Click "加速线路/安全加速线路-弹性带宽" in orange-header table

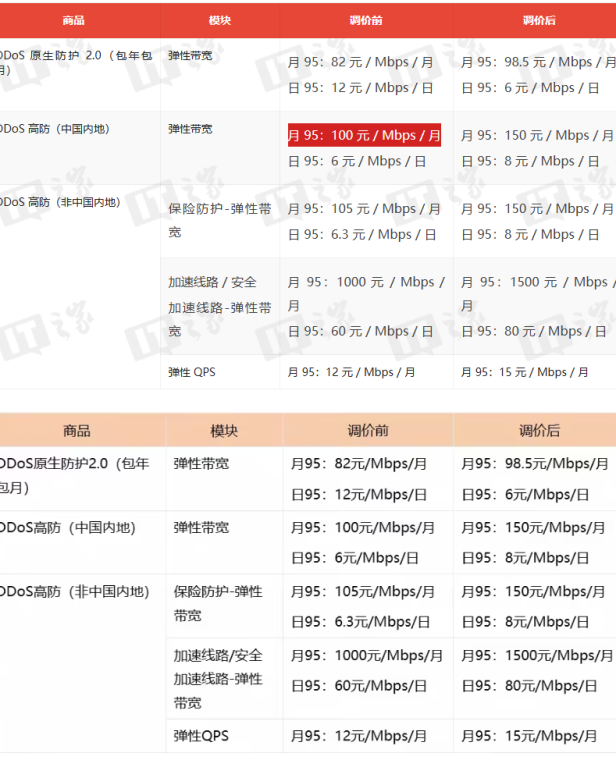pos(218,679)
